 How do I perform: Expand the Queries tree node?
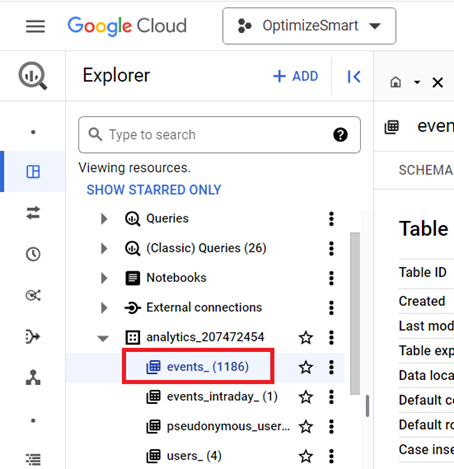coord(104,219)
